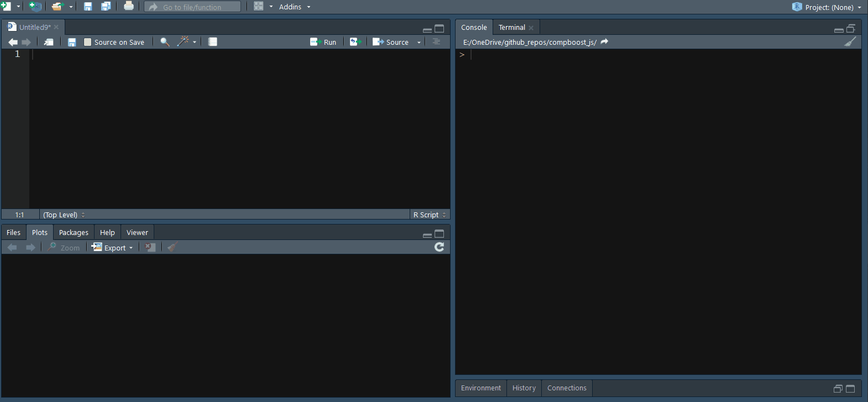
Task: Switch to the Terminal tab
Action: pyautogui.click(x=511, y=27)
